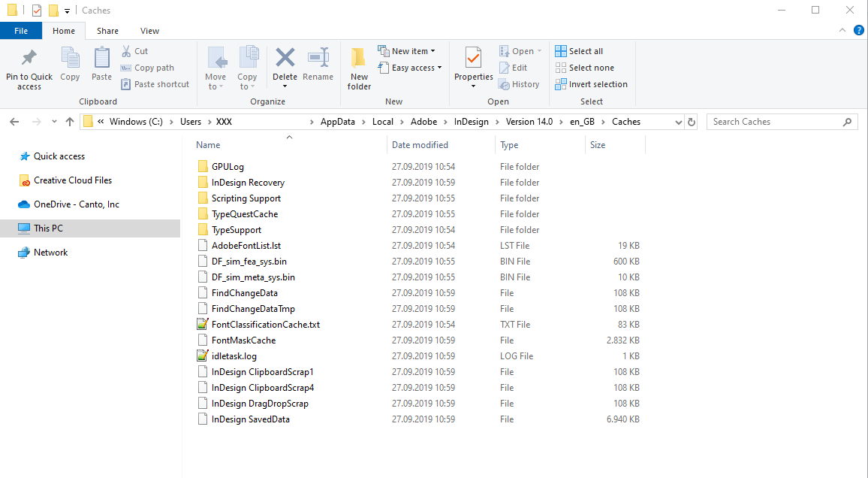Screen dimensions: 868x478
Task: Click Copy path in Clipboard group
Action: click(x=147, y=68)
